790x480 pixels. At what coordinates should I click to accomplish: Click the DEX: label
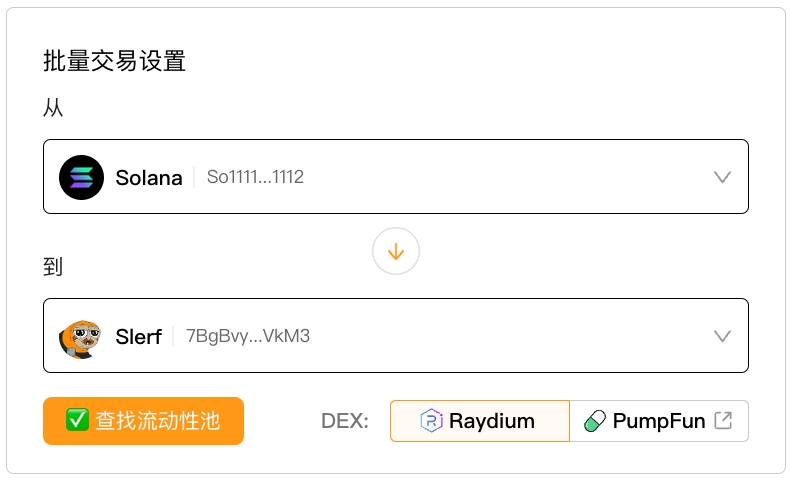click(x=345, y=421)
